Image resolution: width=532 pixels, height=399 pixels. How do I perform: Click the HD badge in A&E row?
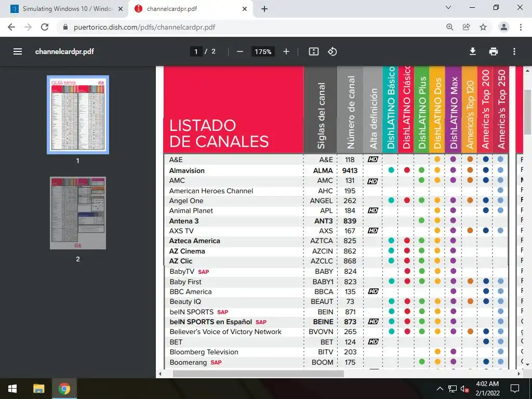pos(373,159)
